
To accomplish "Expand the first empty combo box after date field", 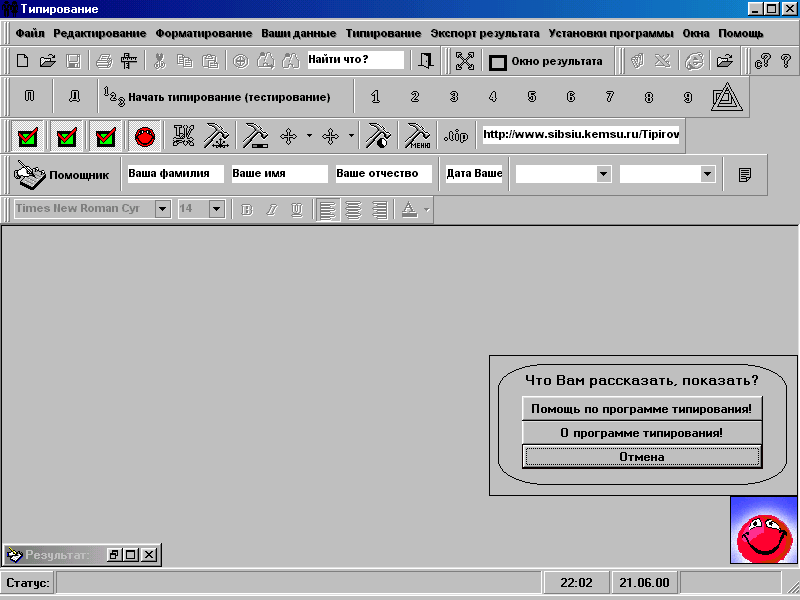I will pyautogui.click(x=604, y=174).
